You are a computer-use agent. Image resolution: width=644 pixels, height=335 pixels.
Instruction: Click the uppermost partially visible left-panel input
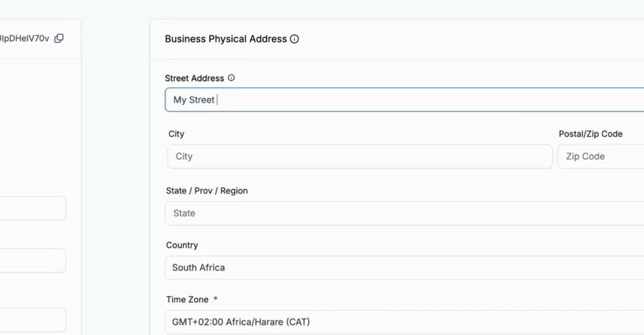33,208
